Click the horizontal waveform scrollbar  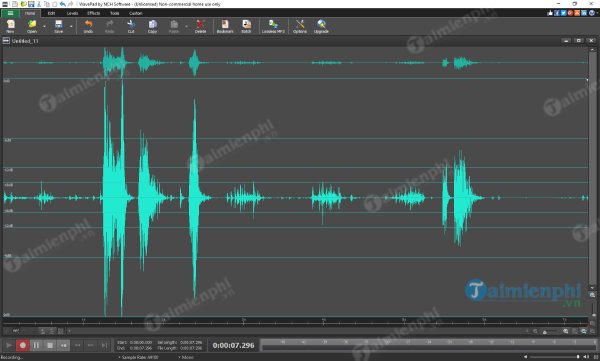[297, 331]
